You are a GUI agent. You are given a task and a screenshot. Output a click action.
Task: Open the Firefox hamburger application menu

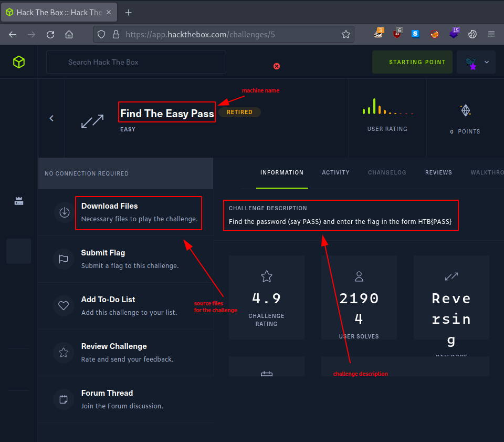(x=491, y=35)
